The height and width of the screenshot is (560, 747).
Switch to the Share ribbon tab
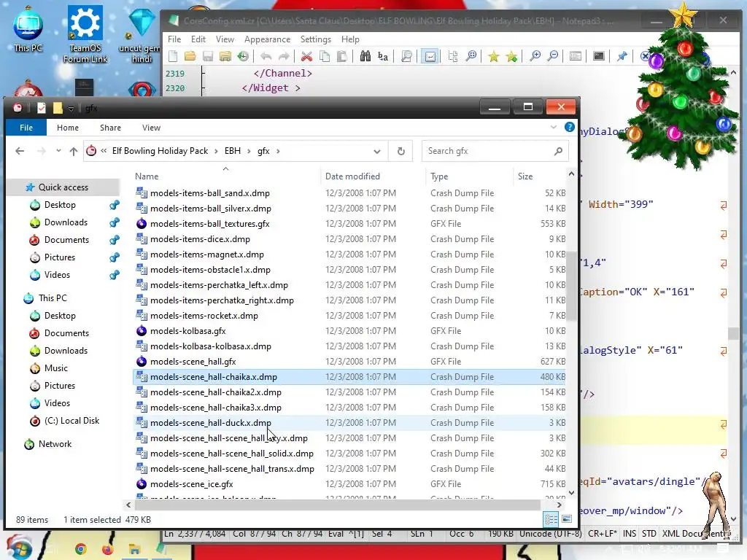[110, 128]
